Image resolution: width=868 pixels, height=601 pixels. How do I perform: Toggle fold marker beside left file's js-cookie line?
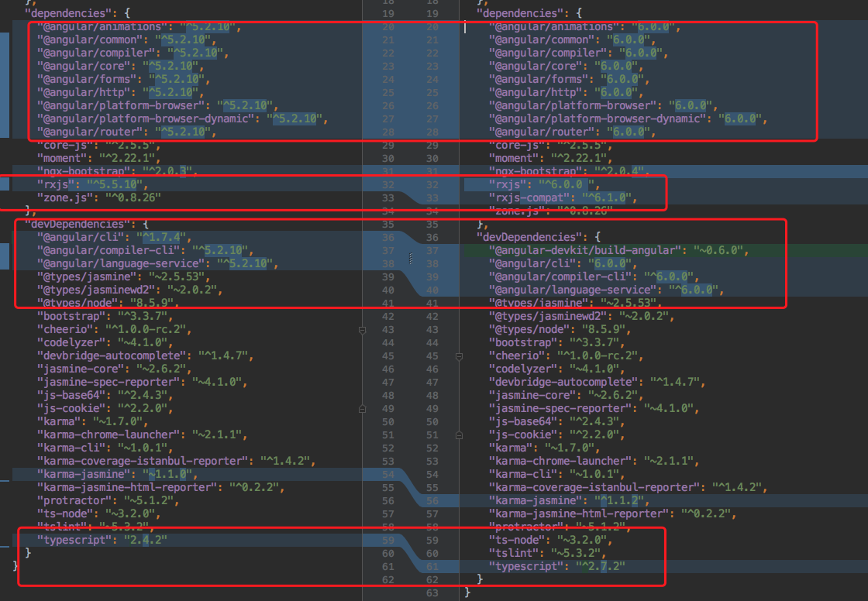(362, 409)
